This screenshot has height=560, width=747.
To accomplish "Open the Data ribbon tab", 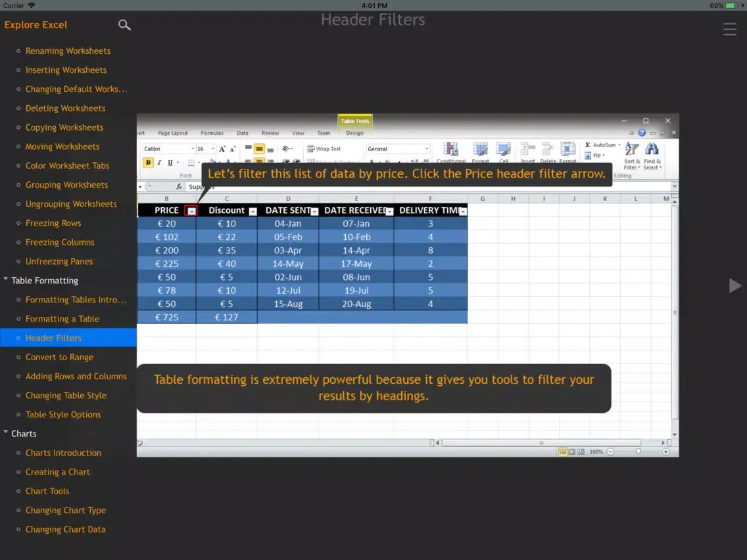I will point(243,133).
